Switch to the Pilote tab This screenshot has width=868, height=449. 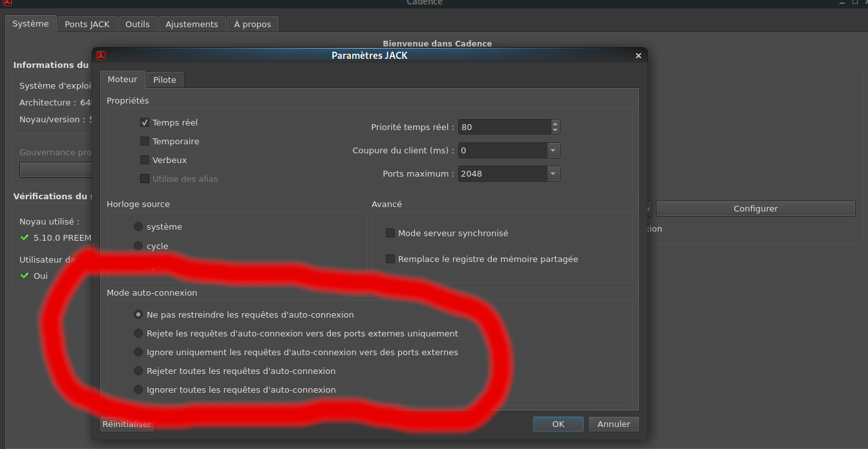tap(165, 80)
